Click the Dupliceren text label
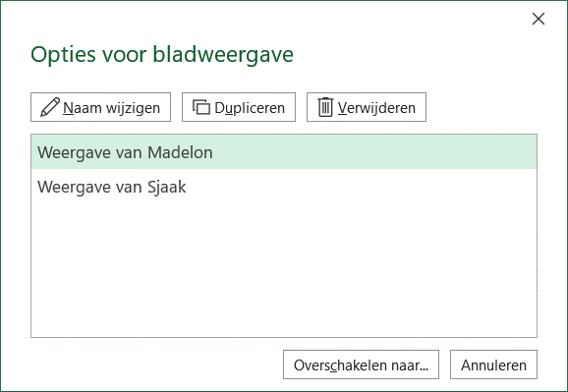568x392 pixels. point(250,108)
